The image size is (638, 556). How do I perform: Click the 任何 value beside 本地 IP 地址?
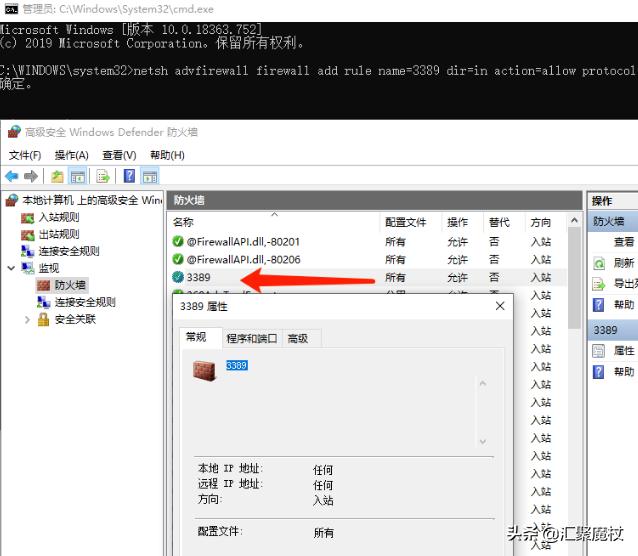pyautogui.click(x=323, y=470)
